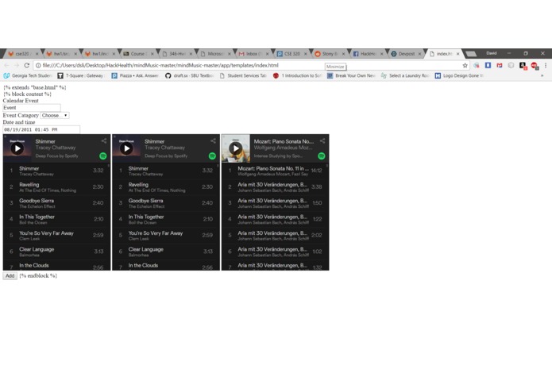
Task: Click the grey shield extension icon
Action: tap(511, 65)
